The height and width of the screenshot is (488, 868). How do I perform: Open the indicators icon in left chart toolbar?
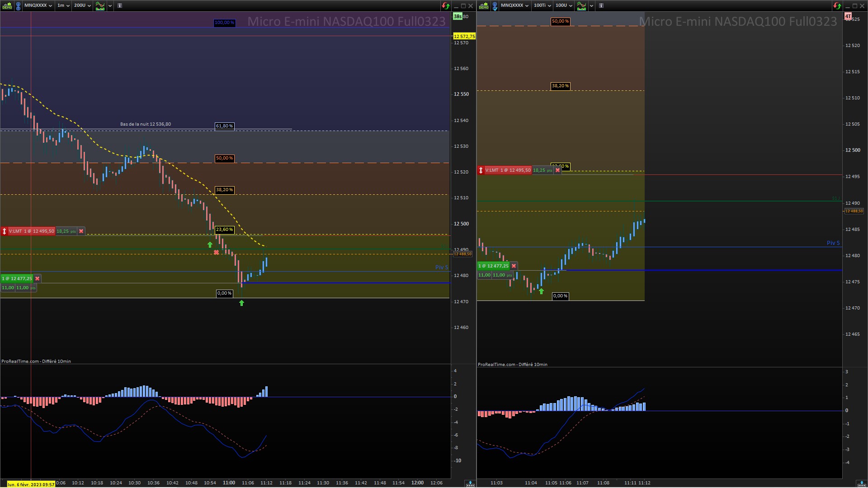click(100, 6)
